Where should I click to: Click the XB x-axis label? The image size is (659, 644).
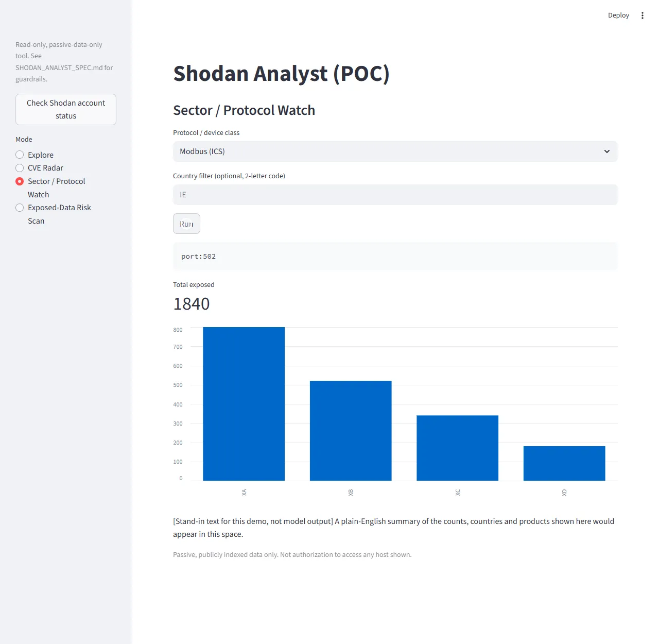pos(351,493)
